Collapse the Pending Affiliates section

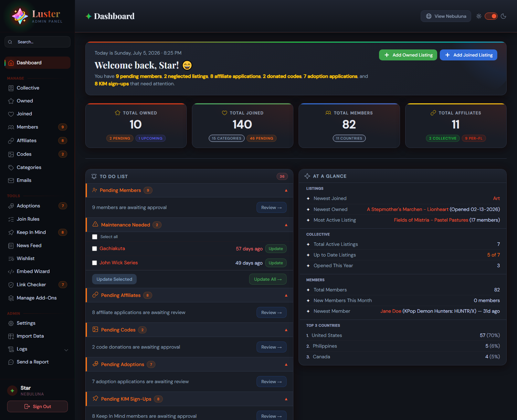286,296
